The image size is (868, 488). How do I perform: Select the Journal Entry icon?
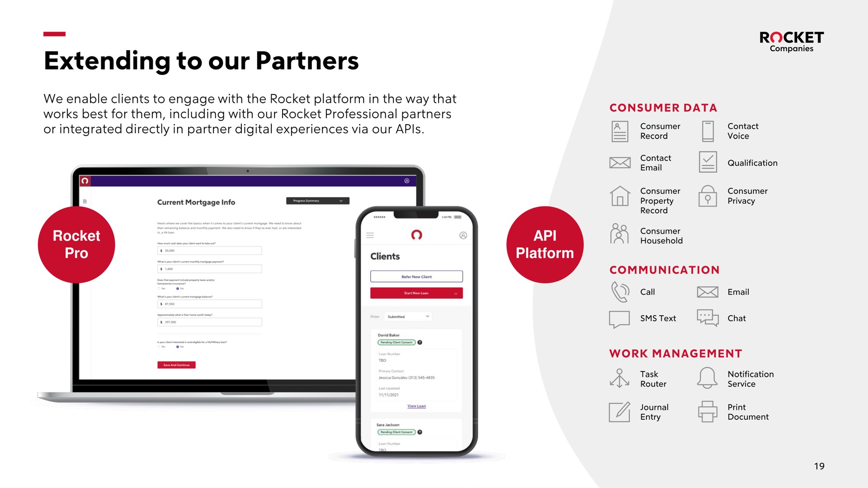(x=620, y=412)
